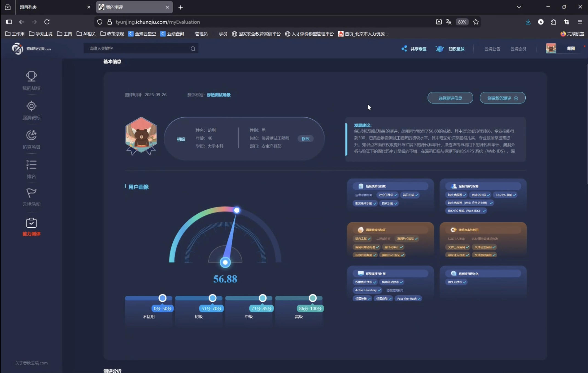Viewport: 588px width, 373px height.
Task: Open 云境活动 flag icon
Action: coord(31,193)
